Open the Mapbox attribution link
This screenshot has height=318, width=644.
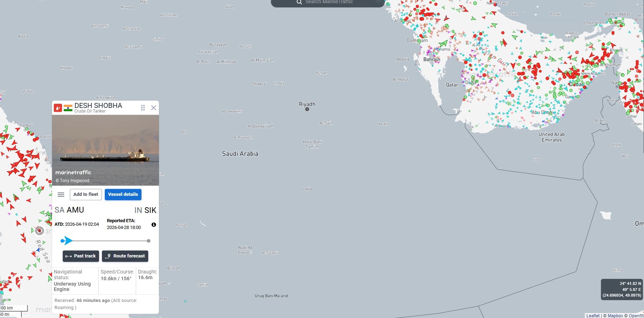(x=615, y=316)
